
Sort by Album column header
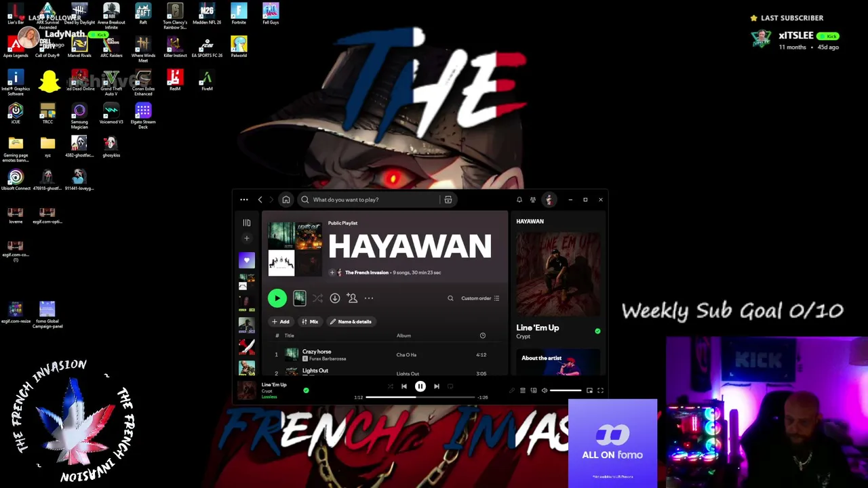pos(403,335)
